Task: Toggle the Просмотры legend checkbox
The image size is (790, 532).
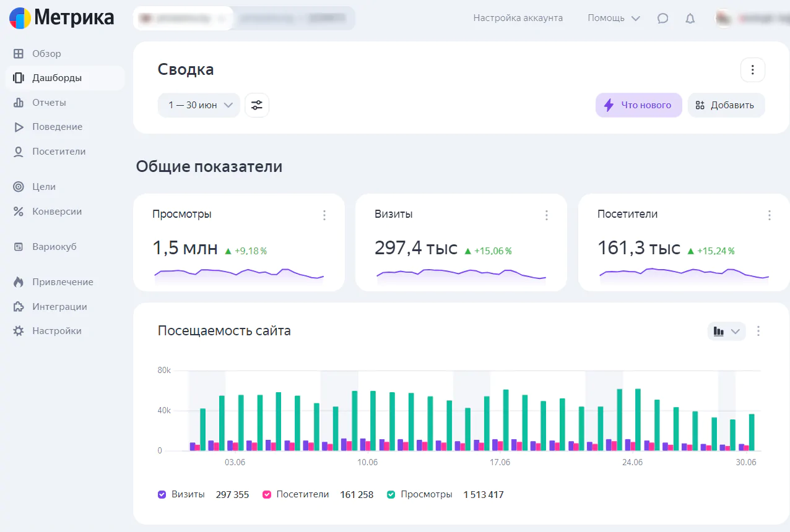Action: pyautogui.click(x=391, y=495)
